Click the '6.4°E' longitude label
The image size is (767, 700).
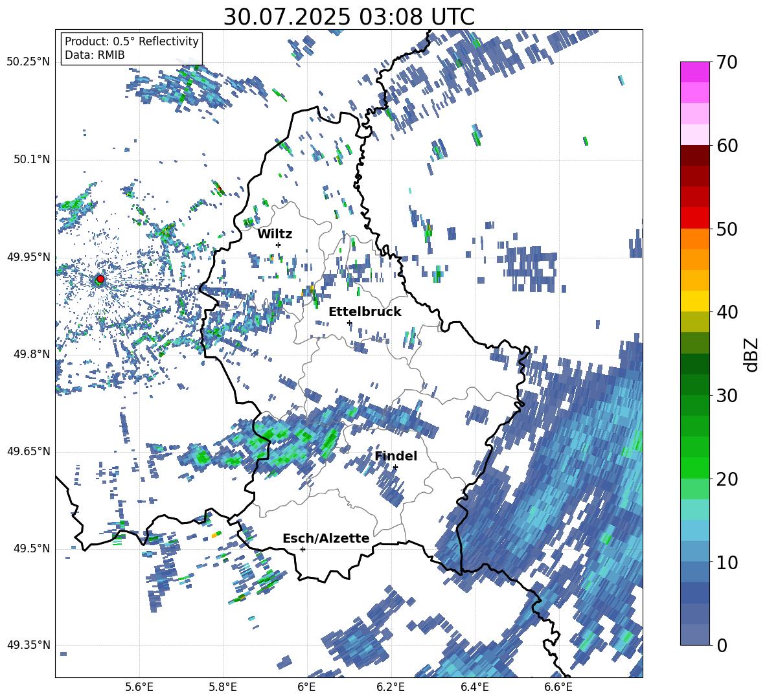click(x=474, y=687)
